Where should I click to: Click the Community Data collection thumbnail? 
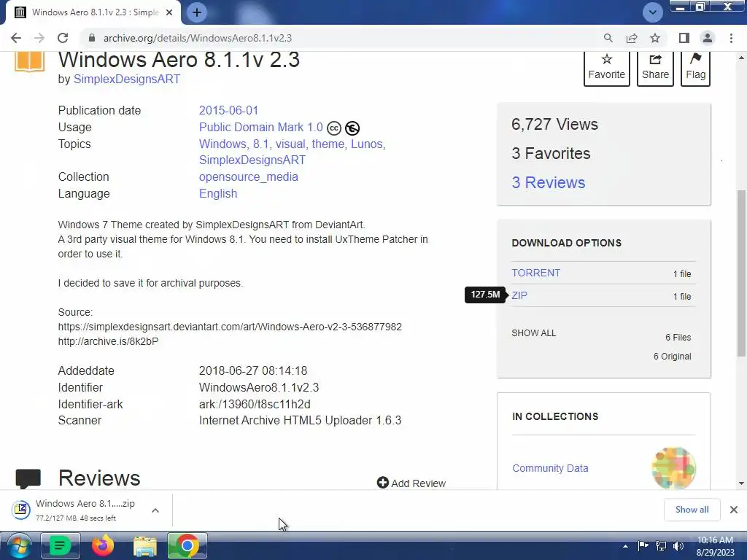pos(673,468)
